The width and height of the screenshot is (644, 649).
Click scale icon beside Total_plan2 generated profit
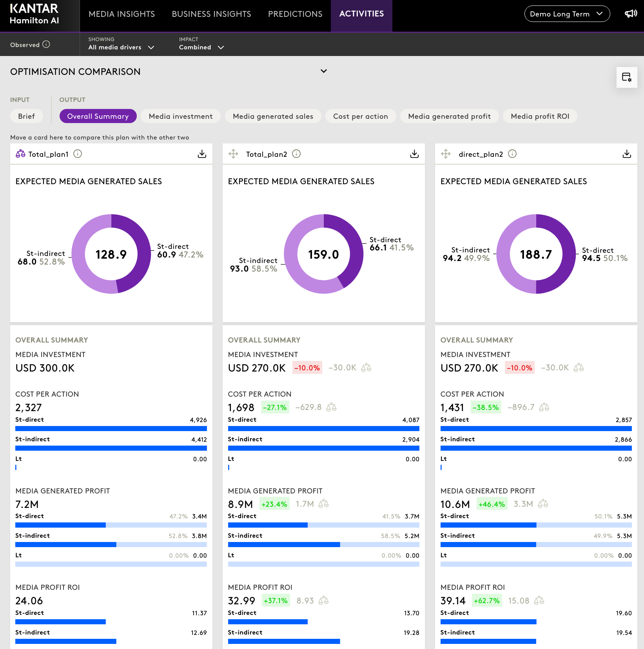323,504
